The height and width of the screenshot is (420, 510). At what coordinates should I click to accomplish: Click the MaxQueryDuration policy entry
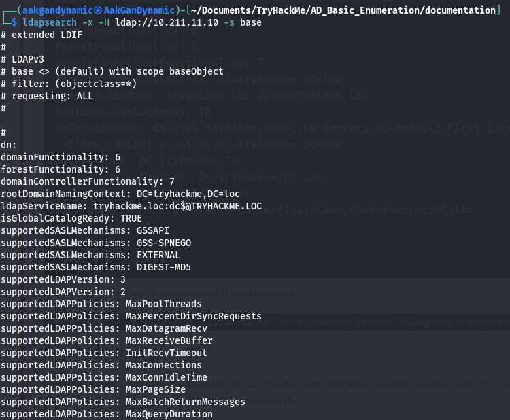[169, 414]
